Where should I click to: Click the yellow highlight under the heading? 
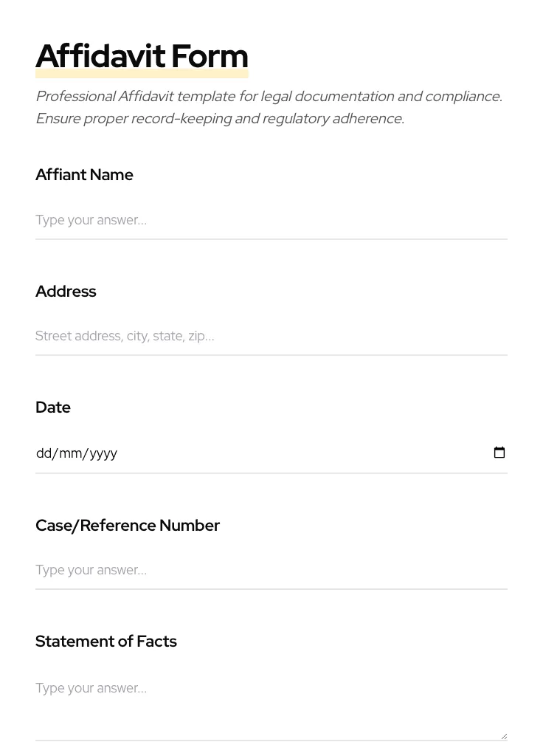click(142, 75)
